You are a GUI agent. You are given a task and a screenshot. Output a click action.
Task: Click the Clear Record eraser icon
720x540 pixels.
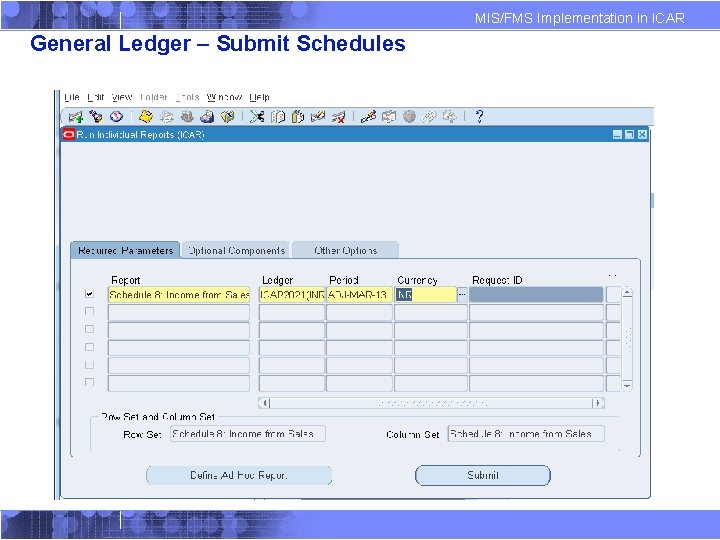tap(318, 117)
